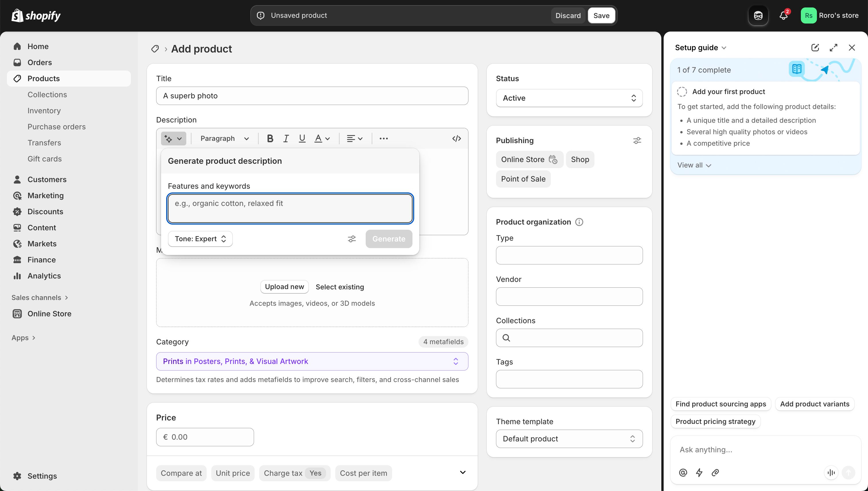Switch description editor to code view
Image resolution: width=868 pixels, height=491 pixels.
click(x=456, y=138)
